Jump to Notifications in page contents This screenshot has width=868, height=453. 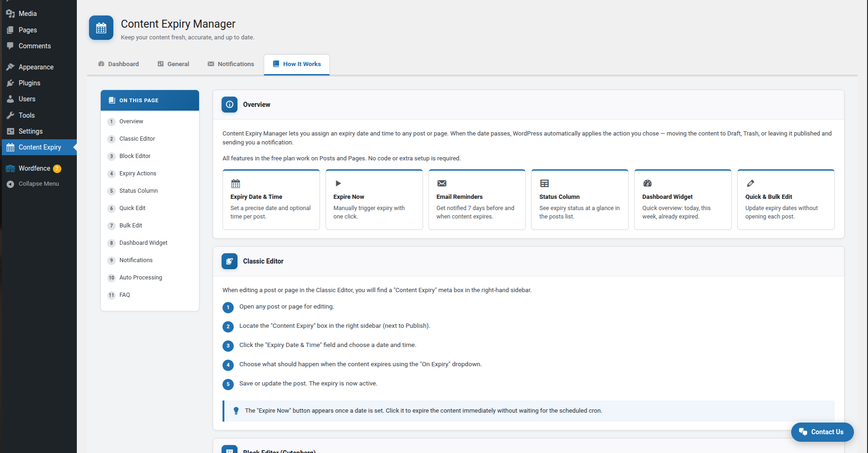150,260
